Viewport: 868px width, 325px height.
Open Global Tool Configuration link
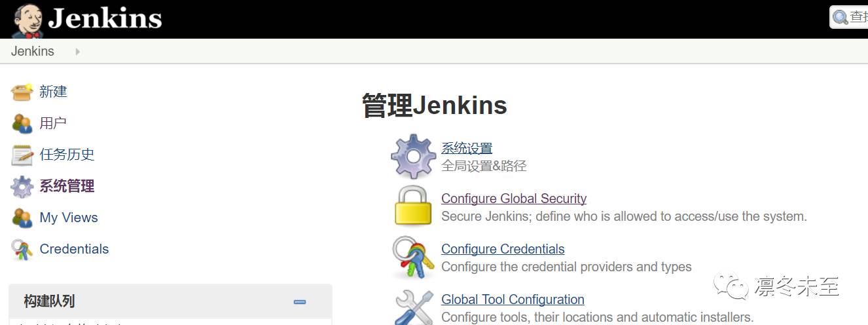pos(513,299)
